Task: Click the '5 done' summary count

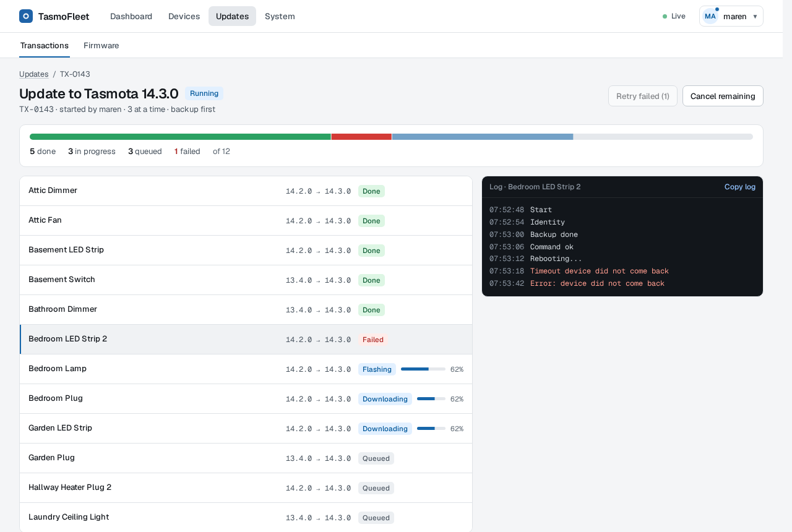Action: 43,151
